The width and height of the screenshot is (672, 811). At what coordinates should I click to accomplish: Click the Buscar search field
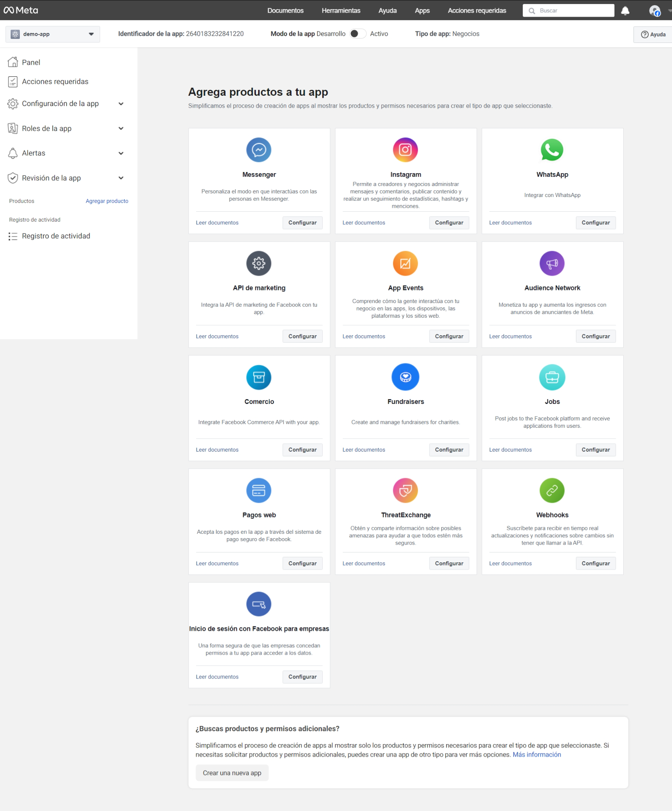[572, 11]
